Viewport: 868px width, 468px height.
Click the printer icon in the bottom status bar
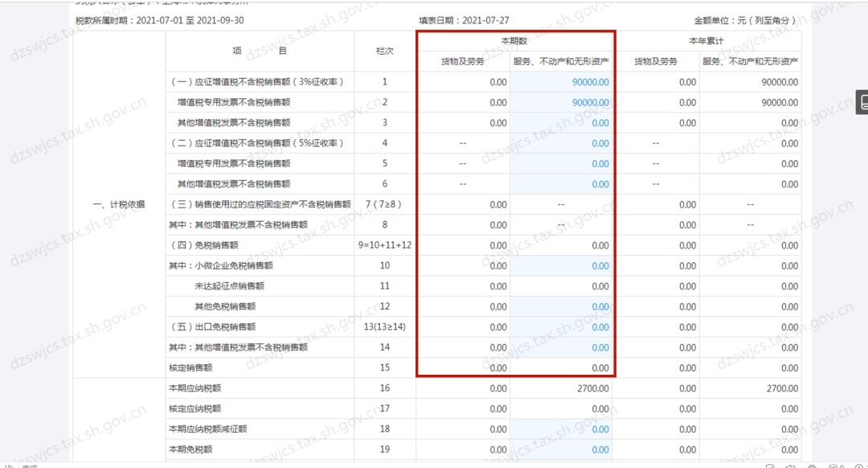tap(812, 465)
